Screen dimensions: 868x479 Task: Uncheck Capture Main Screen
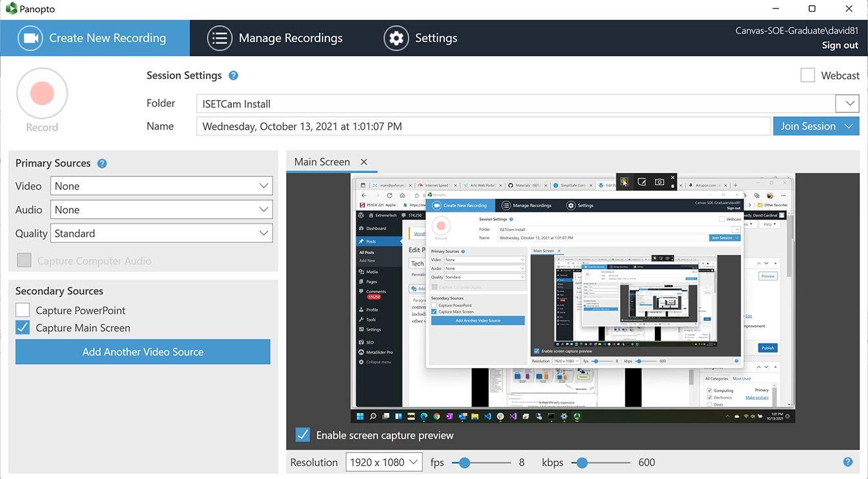(x=23, y=328)
